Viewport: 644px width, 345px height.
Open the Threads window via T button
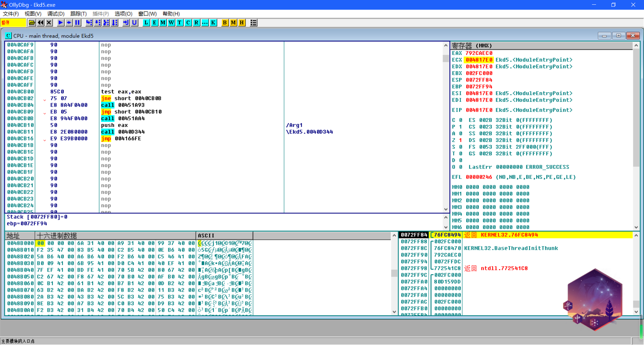[x=180, y=23]
